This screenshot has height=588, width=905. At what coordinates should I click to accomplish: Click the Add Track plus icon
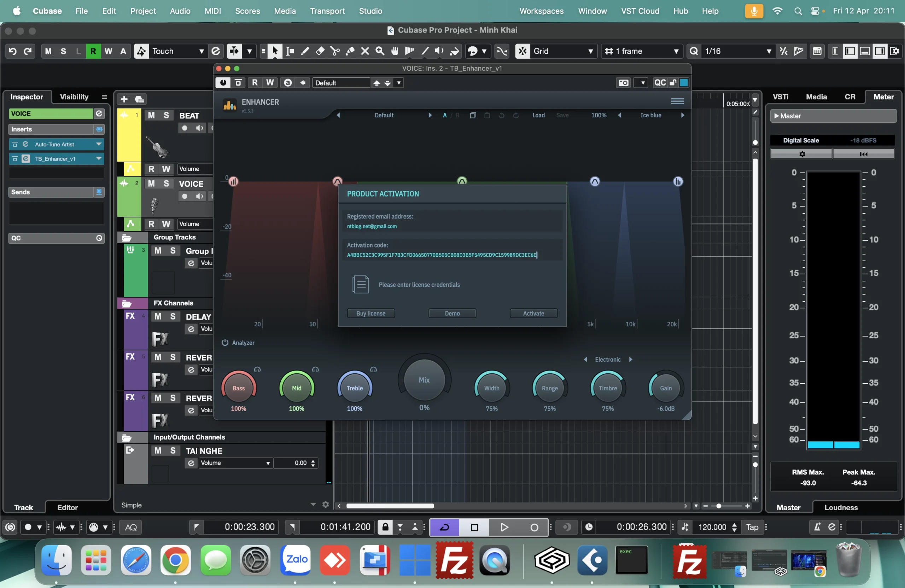coord(124,99)
